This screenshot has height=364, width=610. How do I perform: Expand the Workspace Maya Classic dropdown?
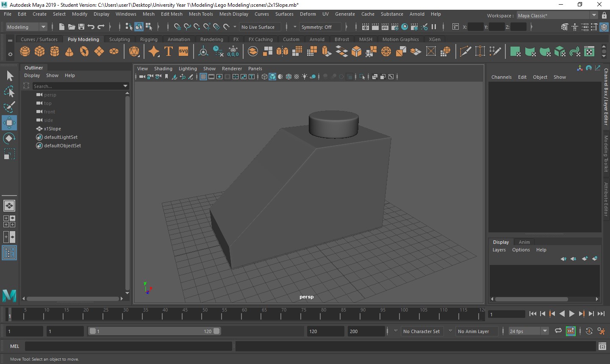pos(594,16)
